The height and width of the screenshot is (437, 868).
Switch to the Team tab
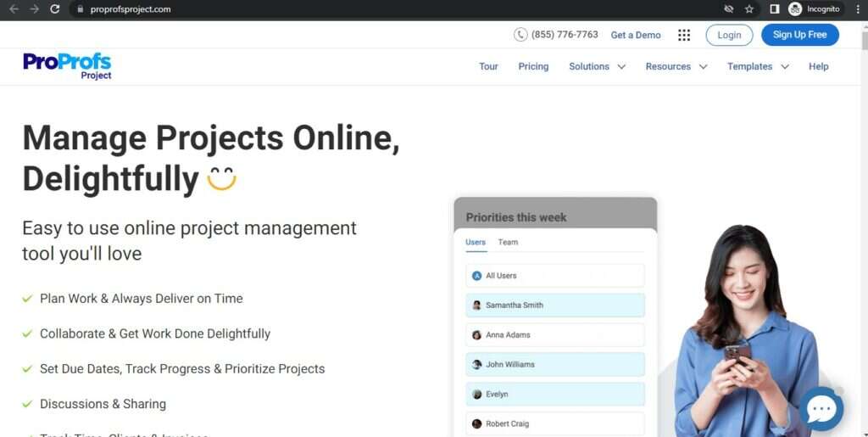pyautogui.click(x=508, y=242)
